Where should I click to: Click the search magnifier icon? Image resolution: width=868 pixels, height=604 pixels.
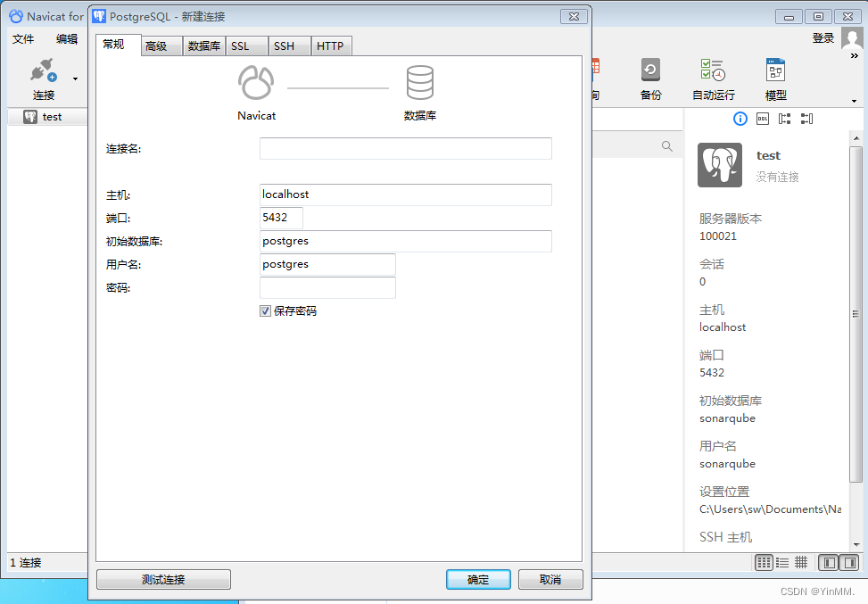pos(667,146)
